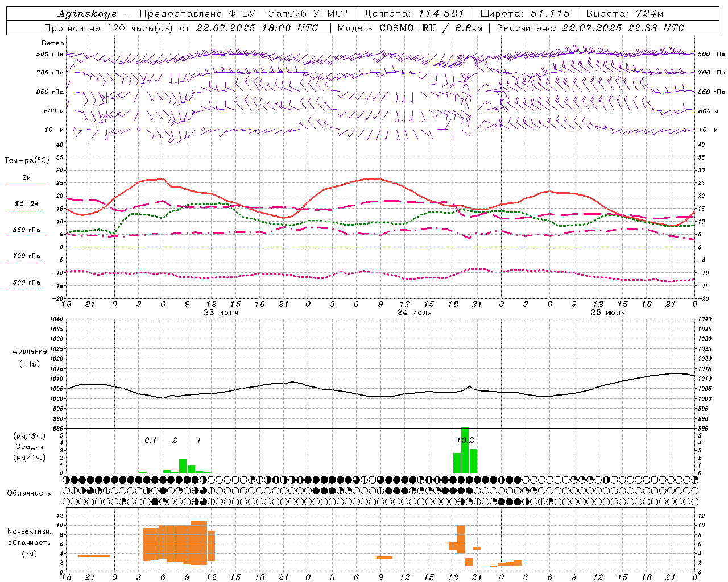Click the 23 июля date label

(x=221, y=312)
